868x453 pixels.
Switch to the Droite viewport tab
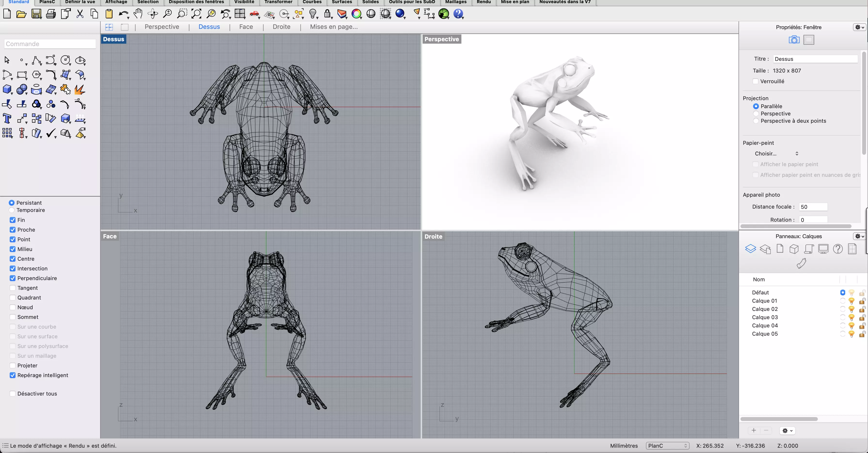pyautogui.click(x=281, y=27)
